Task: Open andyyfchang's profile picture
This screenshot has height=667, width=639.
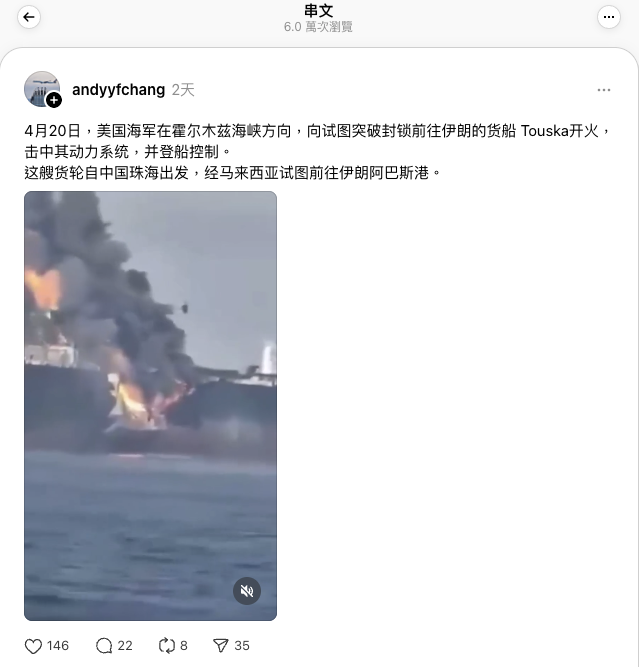Action: 42,89
